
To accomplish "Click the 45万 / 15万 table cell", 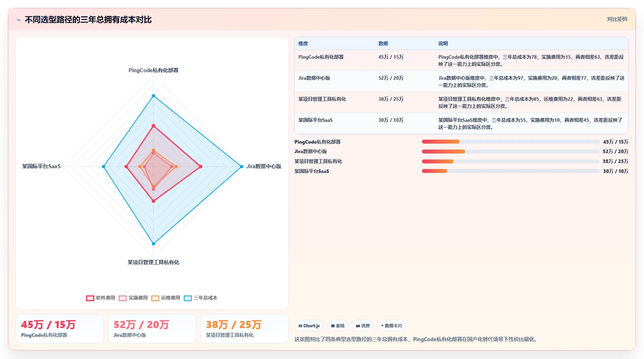I will [x=391, y=57].
